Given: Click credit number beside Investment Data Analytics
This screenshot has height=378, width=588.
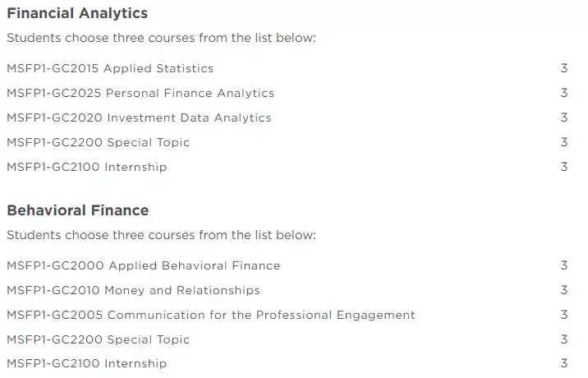Looking at the screenshot, I should pos(564,118).
